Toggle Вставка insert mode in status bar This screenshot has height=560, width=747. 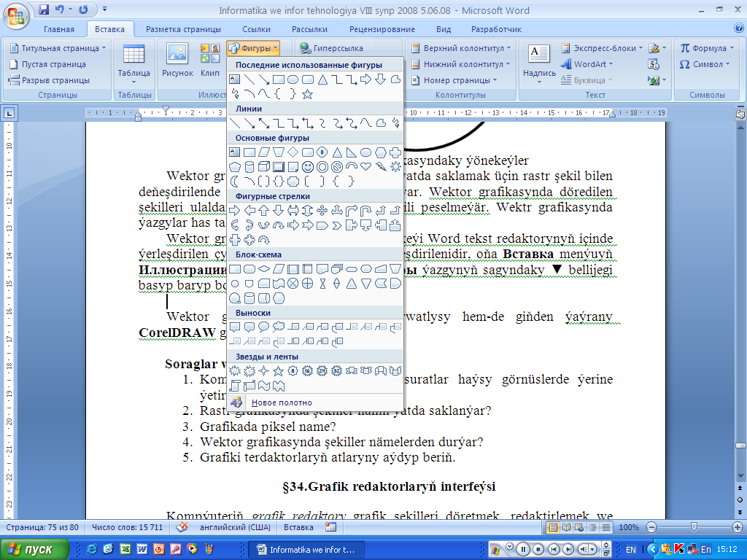pyautogui.click(x=298, y=527)
